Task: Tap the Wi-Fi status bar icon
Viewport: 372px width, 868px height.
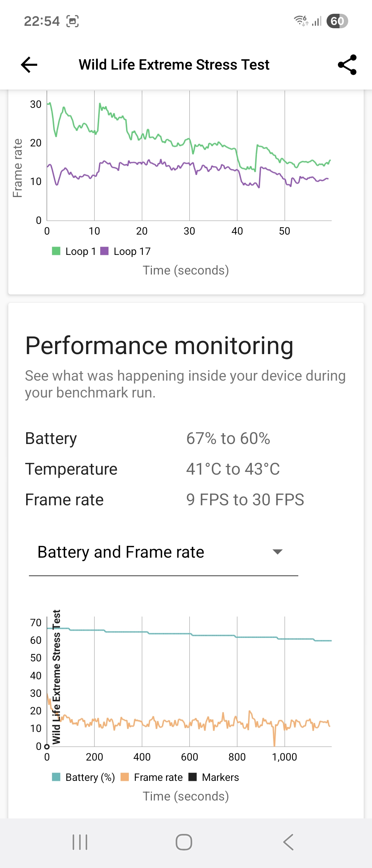Action: [301, 21]
